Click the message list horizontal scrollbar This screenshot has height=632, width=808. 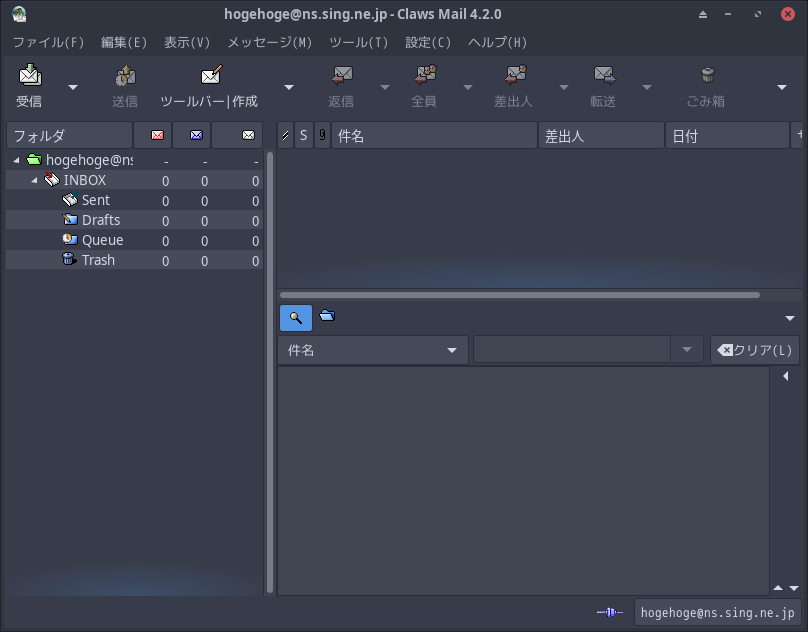[x=519, y=295]
